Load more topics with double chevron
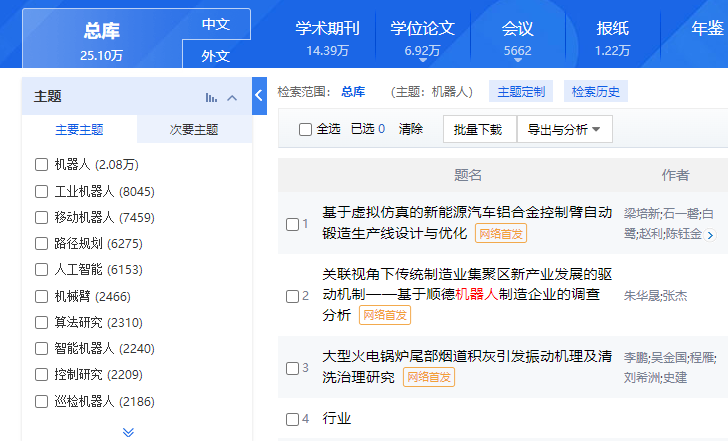The image size is (728, 441). 128,432
